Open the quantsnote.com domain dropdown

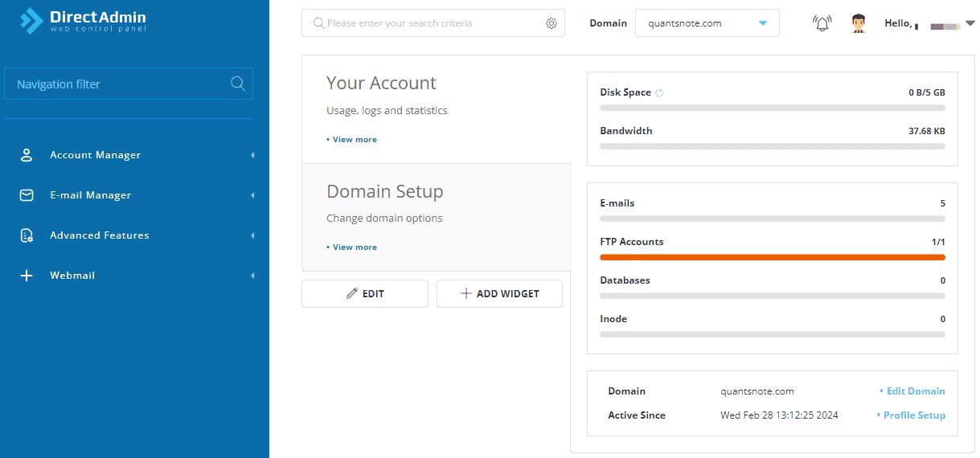tap(707, 23)
